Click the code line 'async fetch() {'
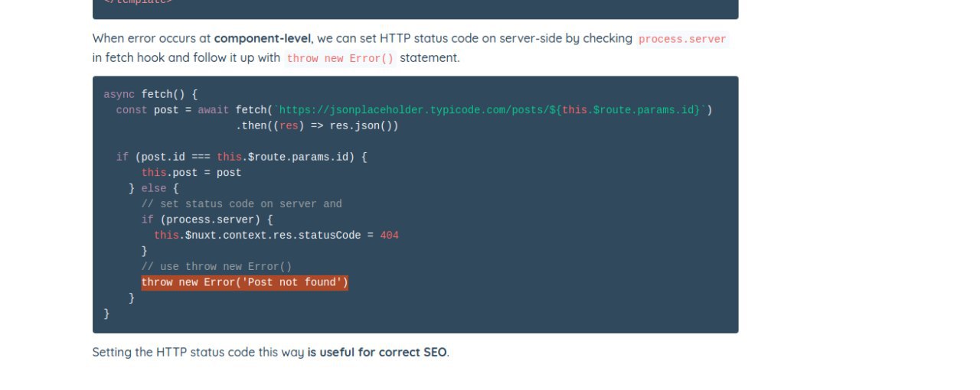This screenshot has width=980, height=390. click(x=151, y=95)
